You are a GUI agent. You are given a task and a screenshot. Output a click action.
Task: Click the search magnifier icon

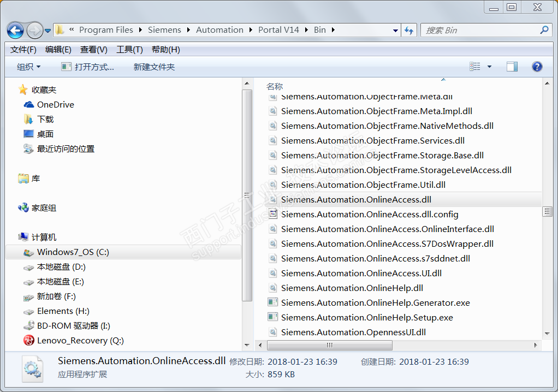(x=544, y=30)
